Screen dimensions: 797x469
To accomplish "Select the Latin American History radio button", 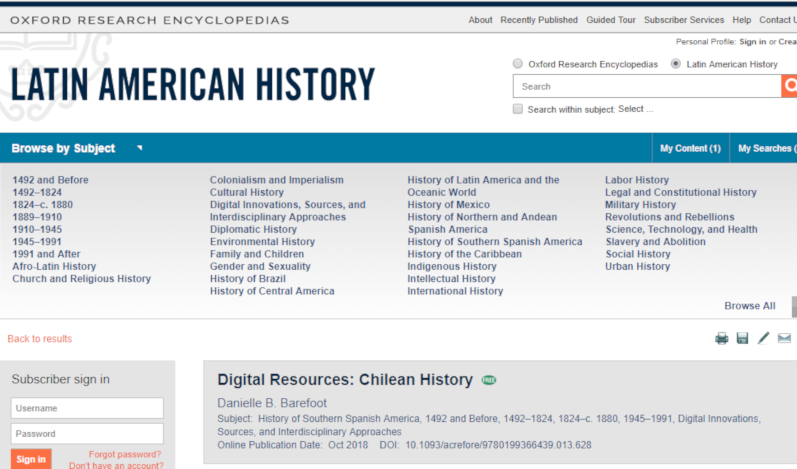I will click(676, 64).
